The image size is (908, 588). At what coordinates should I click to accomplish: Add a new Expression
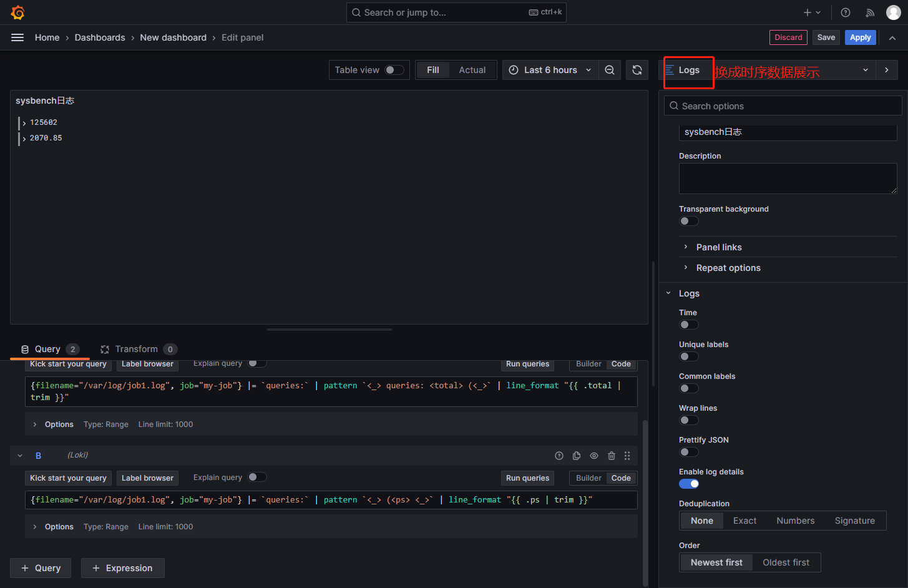tap(122, 568)
